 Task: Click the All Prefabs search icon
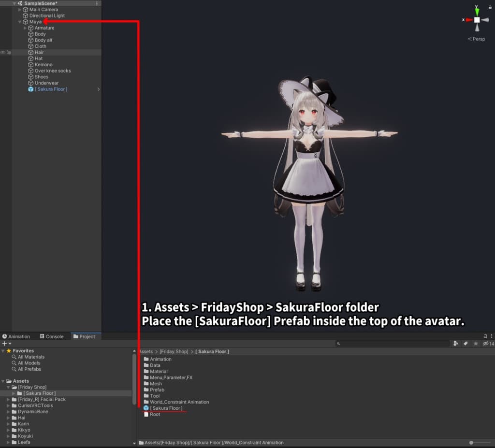pyautogui.click(x=14, y=369)
